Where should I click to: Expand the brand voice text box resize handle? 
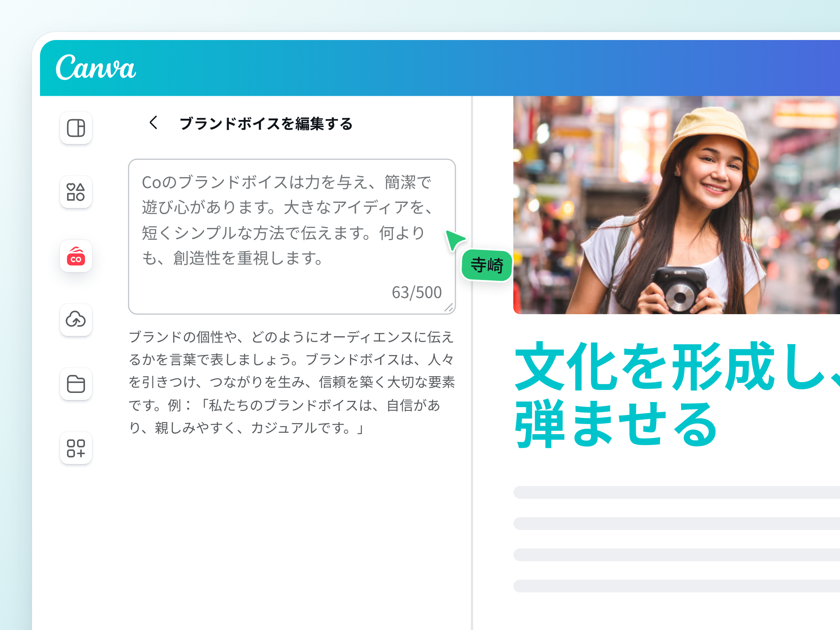point(448,307)
